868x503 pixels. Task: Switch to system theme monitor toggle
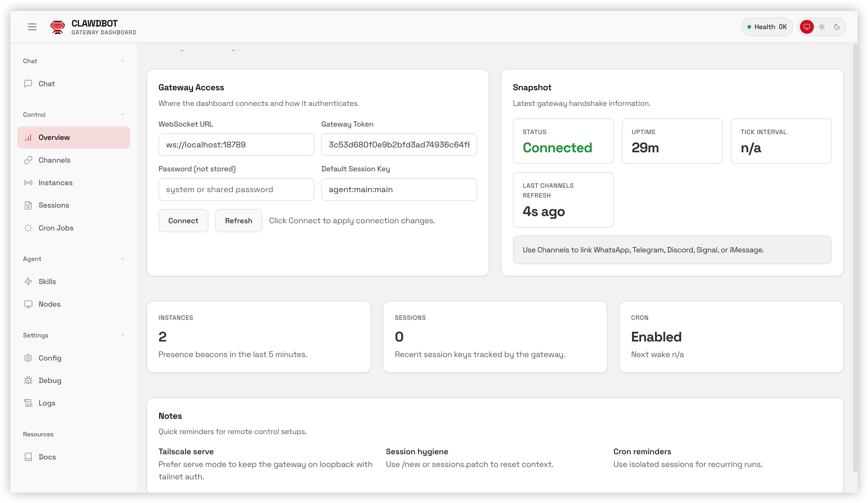(807, 27)
